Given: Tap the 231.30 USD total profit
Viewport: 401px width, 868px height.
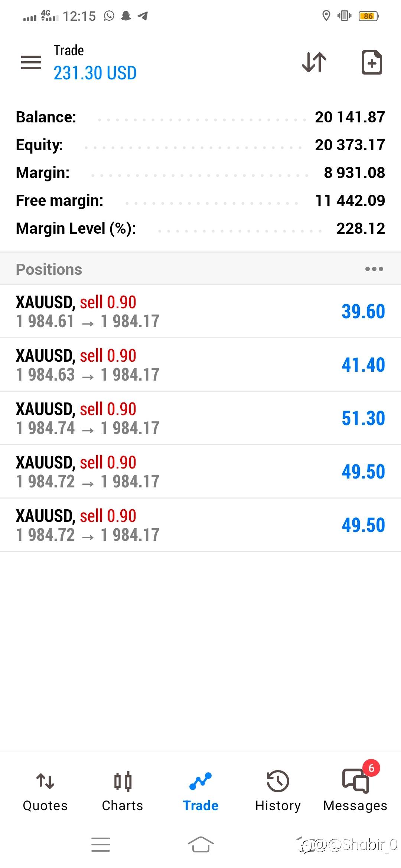Looking at the screenshot, I should click(95, 73).
